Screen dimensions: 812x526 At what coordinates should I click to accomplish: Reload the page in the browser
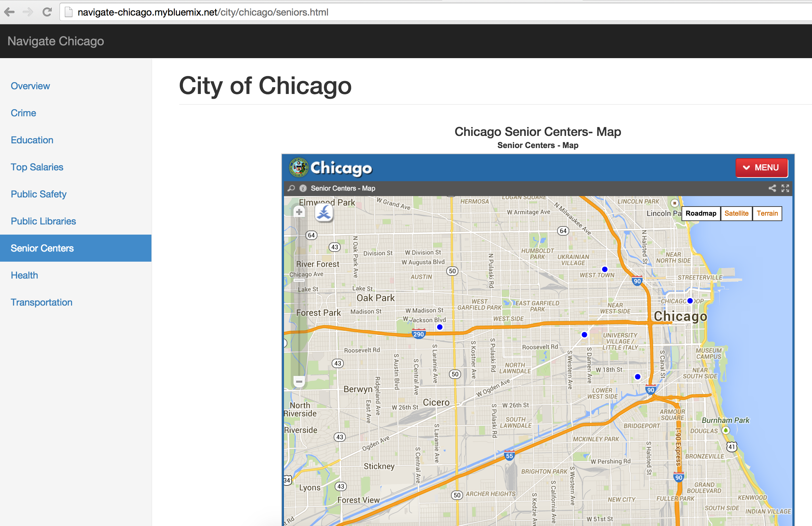[47, 12]
